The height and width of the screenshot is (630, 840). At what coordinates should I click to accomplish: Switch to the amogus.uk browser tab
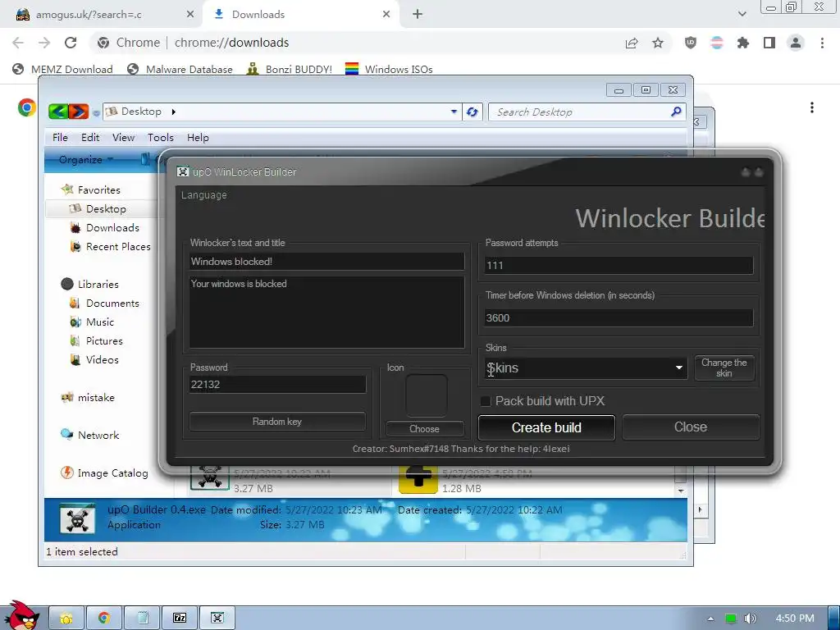point(102,15)
